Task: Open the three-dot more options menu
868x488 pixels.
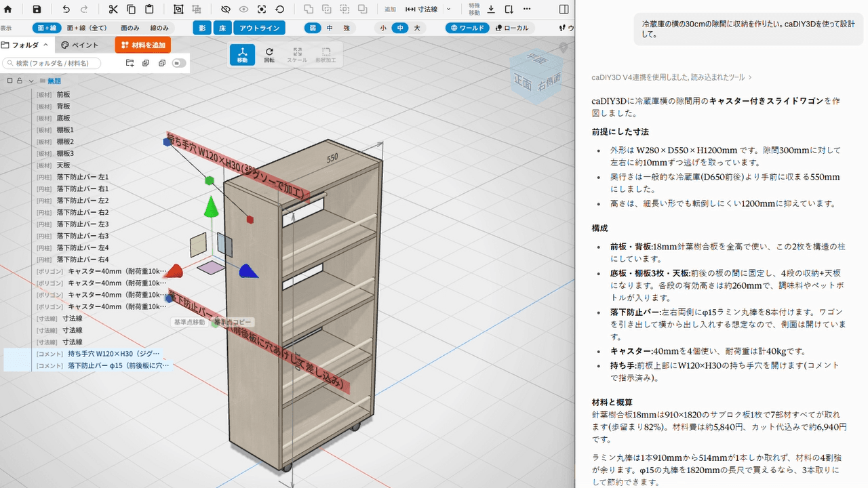Action: tap(528, 9)
